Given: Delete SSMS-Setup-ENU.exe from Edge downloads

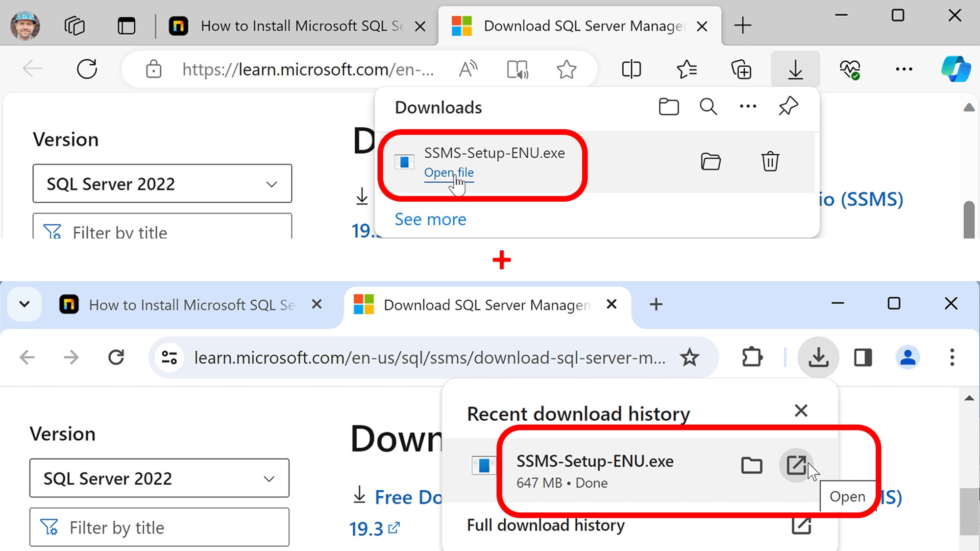Looking at the screenshot, I should tap(770, 161).
